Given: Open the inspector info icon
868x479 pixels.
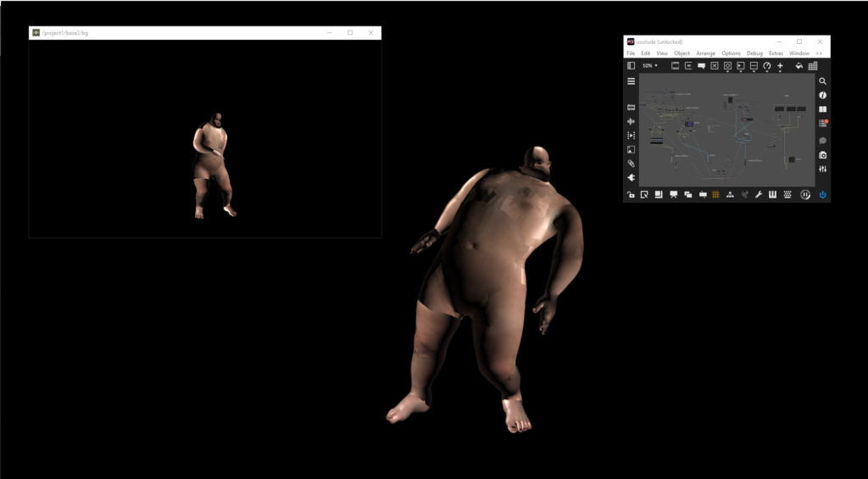Looking at the screenshot, I should click(822, 96).
